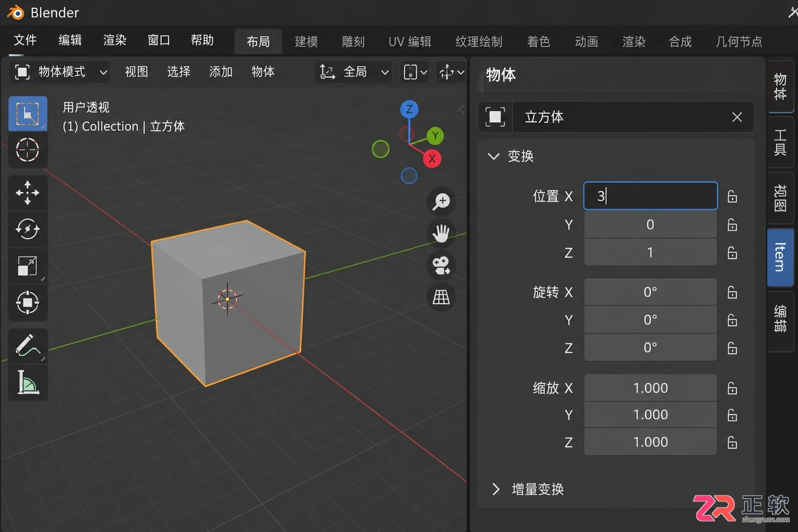Toggle camera view button
Image resolution: width=798 pixels, height=532 pixels.
pyautogui.click(x=441, y=265)
